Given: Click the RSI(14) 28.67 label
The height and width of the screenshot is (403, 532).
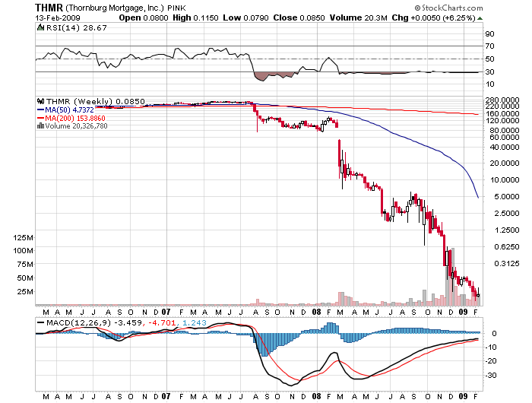Looking at the screenshot, I should tap(76, 28).
